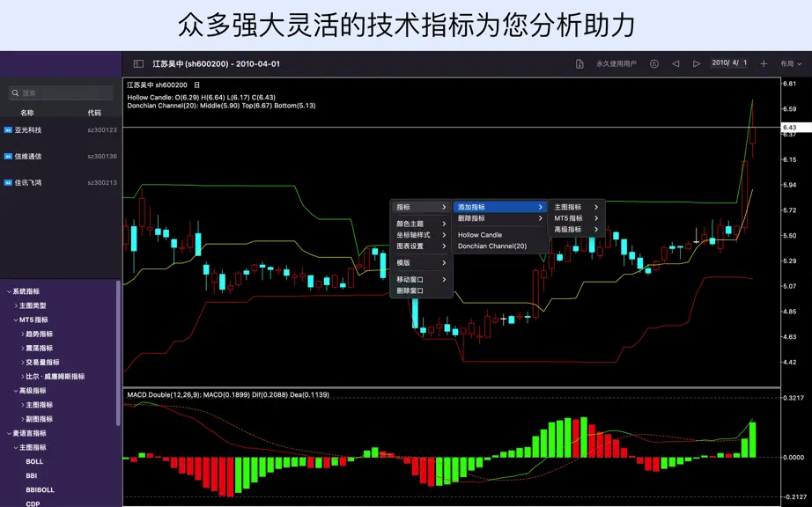812x507 pixels.
Task: Expand the 趋势指标 tree node
Action: [23, 334]
